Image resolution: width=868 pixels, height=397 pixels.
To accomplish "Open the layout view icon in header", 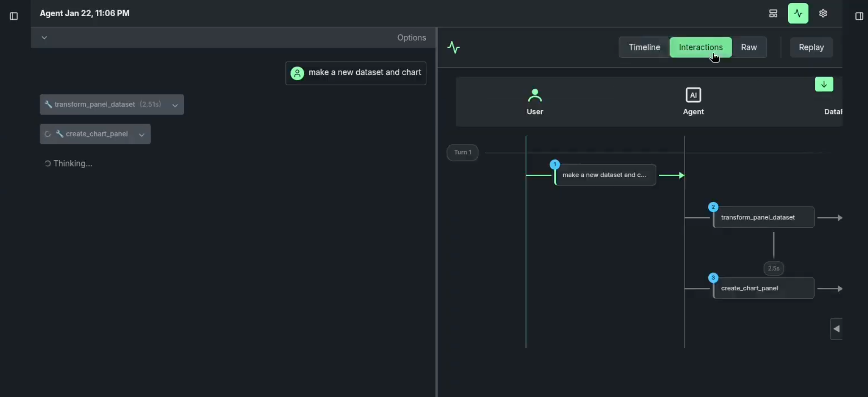I will [x=773, y=14].
